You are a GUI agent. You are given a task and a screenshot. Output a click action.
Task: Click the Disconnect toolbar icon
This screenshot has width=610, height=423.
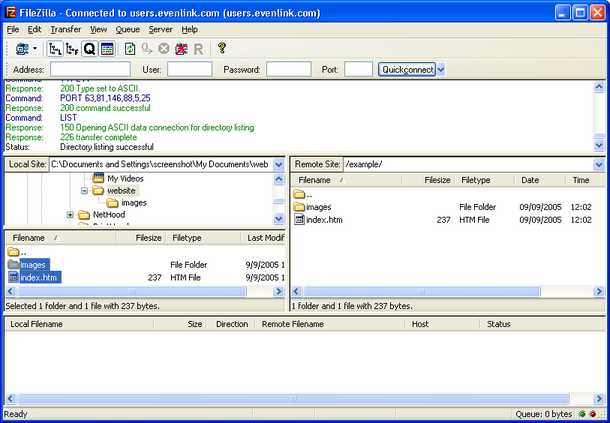(x=181, y=49)
